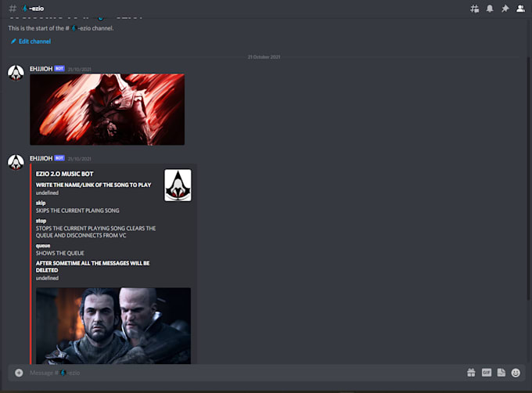Image resolution: width=532 pixels, height=393 pixels.
Task: Open the gift Nitro icon
Action: point(471,373)
